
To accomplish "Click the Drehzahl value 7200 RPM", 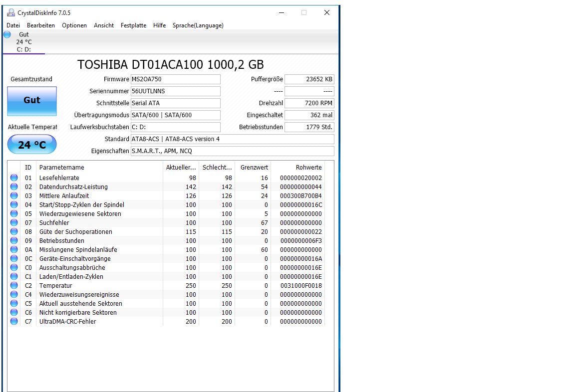I will [309, 103].
